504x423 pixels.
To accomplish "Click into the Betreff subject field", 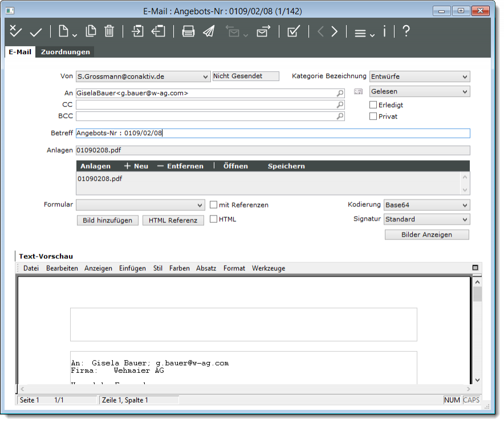I will [x=273, y=133].
